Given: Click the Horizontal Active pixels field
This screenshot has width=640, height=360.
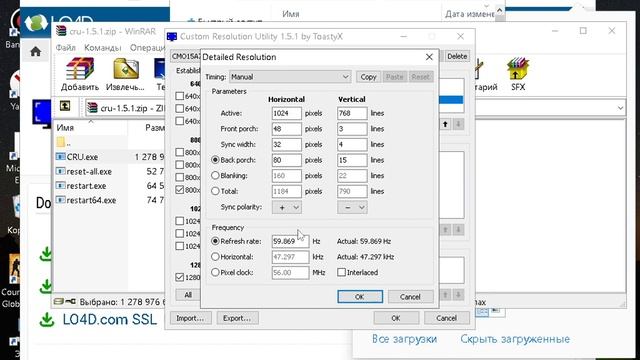Looking at the screenshot, I should pyautogui.click(x=287, y=113).
